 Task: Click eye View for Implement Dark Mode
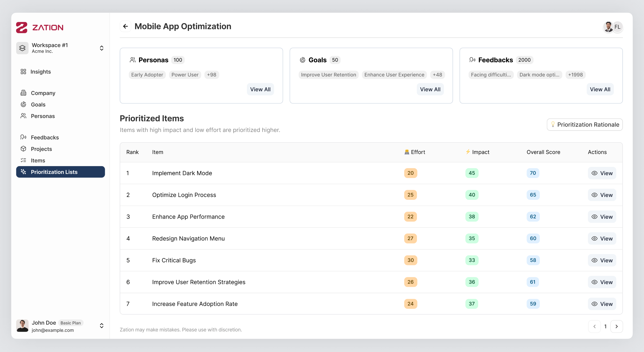point(602,173)
